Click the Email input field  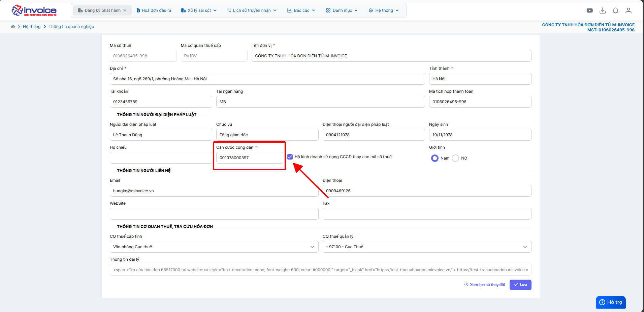coord(214,191)
